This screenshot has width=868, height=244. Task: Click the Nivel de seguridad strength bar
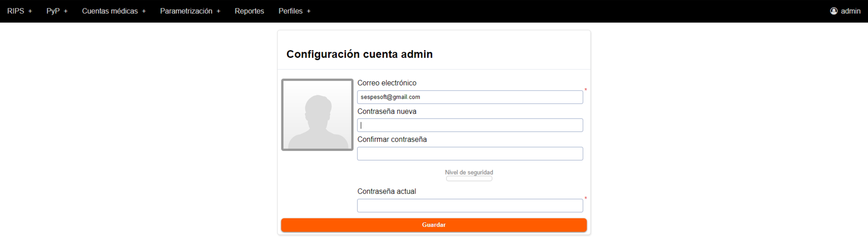(469, 179)
